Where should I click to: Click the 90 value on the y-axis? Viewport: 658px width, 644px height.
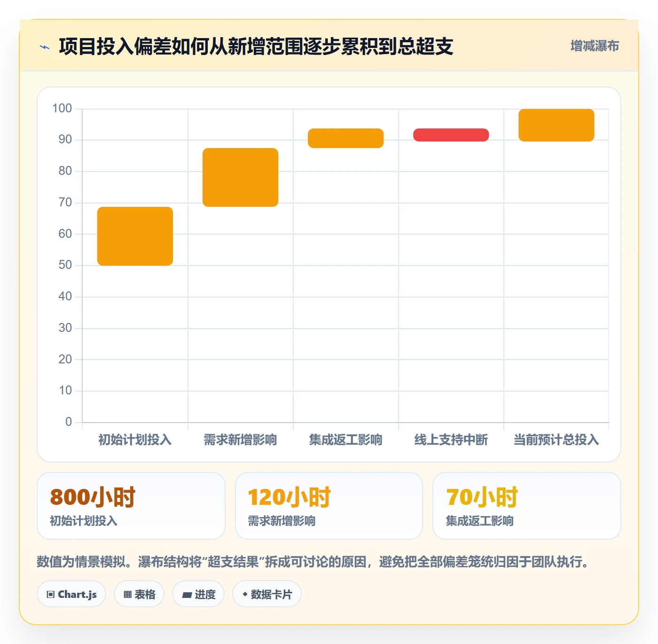click(65, 140)
